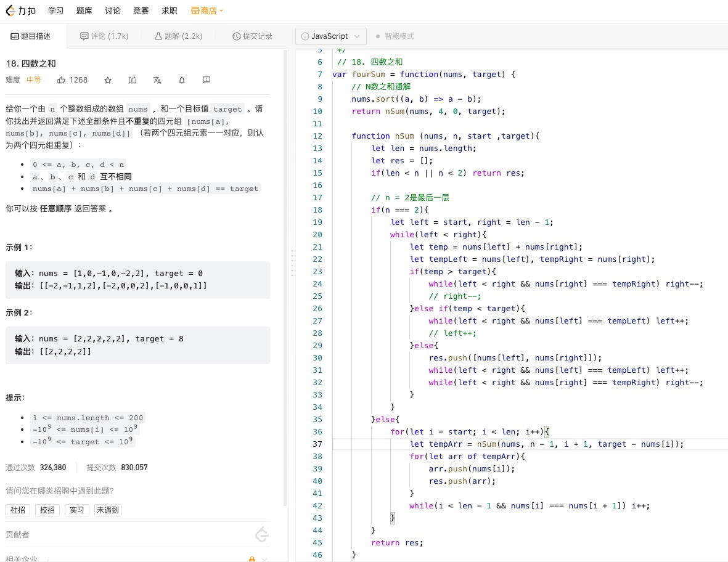Open the JavaScript language dropdown

pos(330,36)
